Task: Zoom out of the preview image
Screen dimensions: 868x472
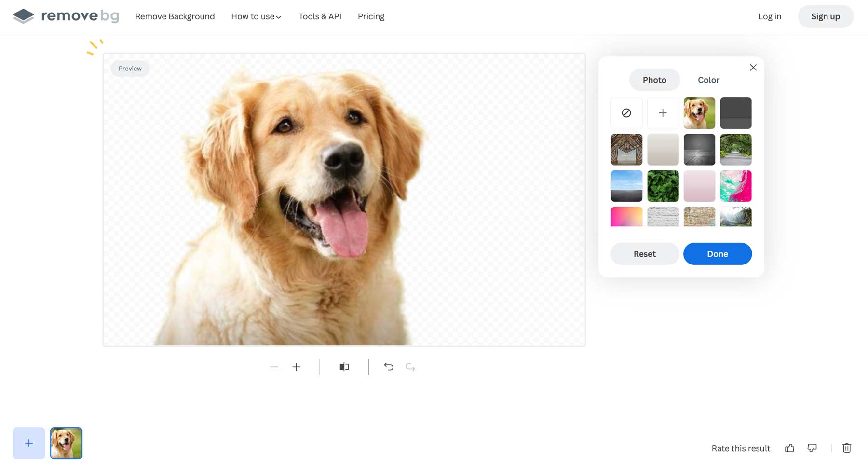Action: (x=273, y=367)
